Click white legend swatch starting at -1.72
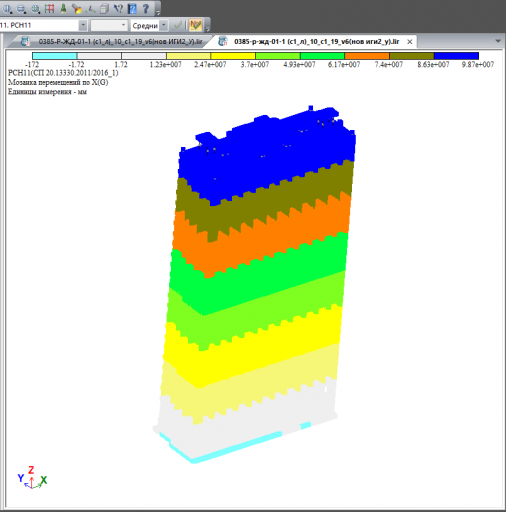506x512 pixels. [99, 56]
